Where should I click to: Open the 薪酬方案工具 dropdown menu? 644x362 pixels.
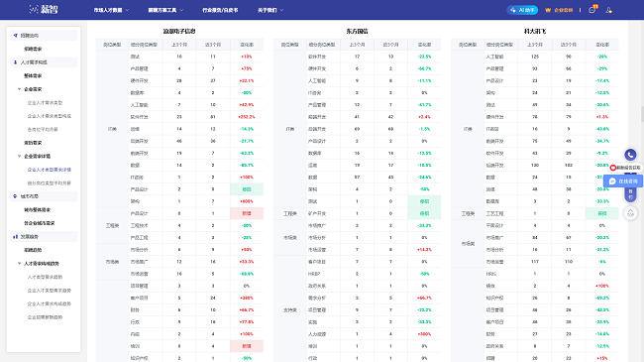coord(165,10)
